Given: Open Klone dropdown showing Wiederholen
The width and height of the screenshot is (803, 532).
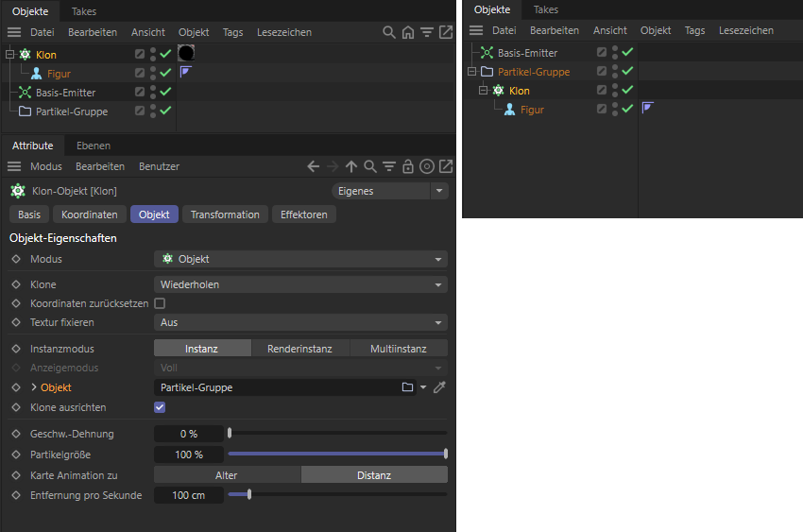Looking at the screenshot, I should (300, 284).
